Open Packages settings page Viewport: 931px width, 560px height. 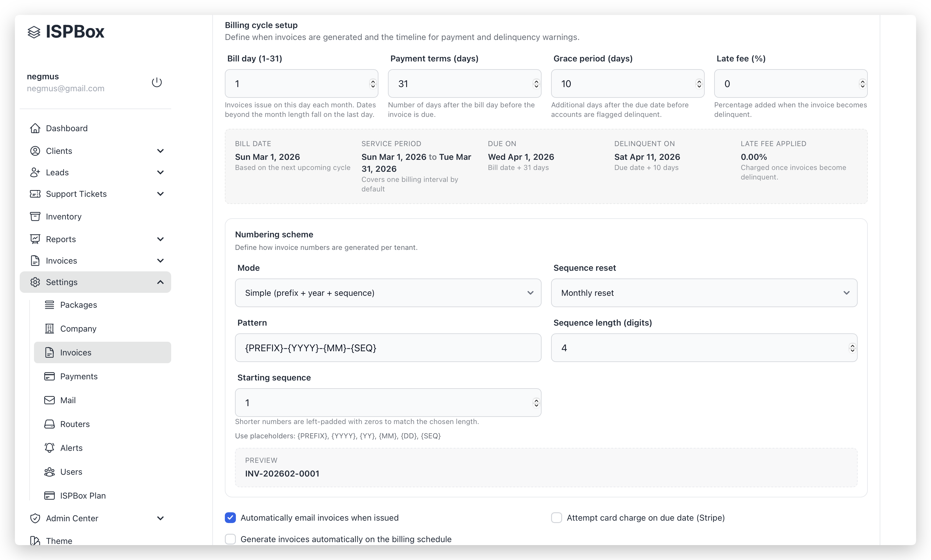click(78, 305)
